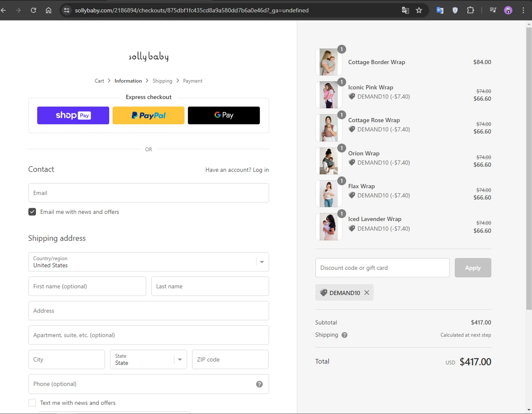
Task: Open the shield security extension
Action: (x=455, y=10)
